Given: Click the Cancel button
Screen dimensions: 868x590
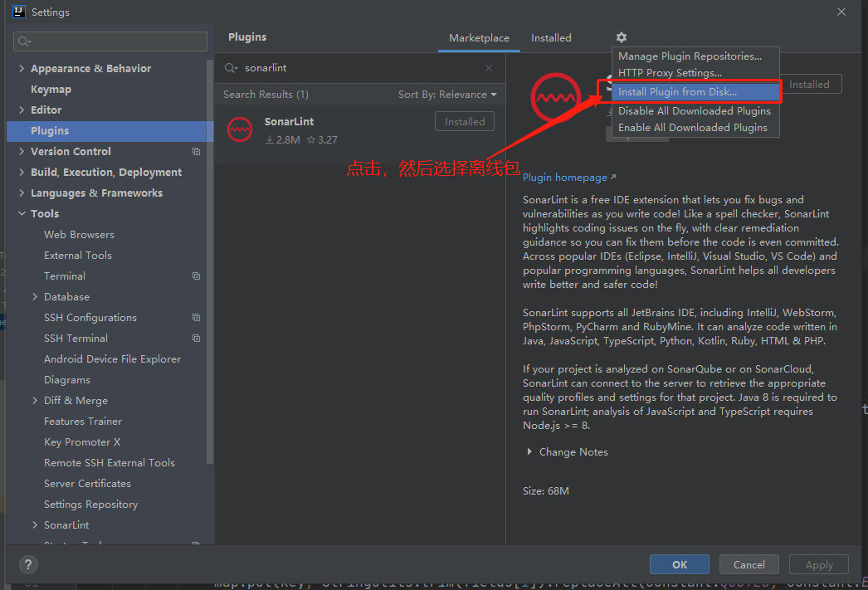Looking at the screenshot, I should point(749,564).
